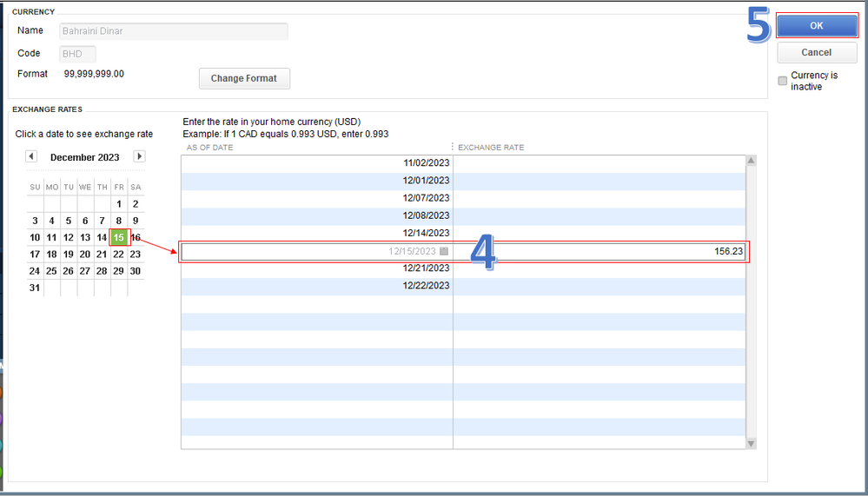This screenshot has width=868, height=496.
Task: Click the BHD Code field
Action: click(x=78, y=54)
